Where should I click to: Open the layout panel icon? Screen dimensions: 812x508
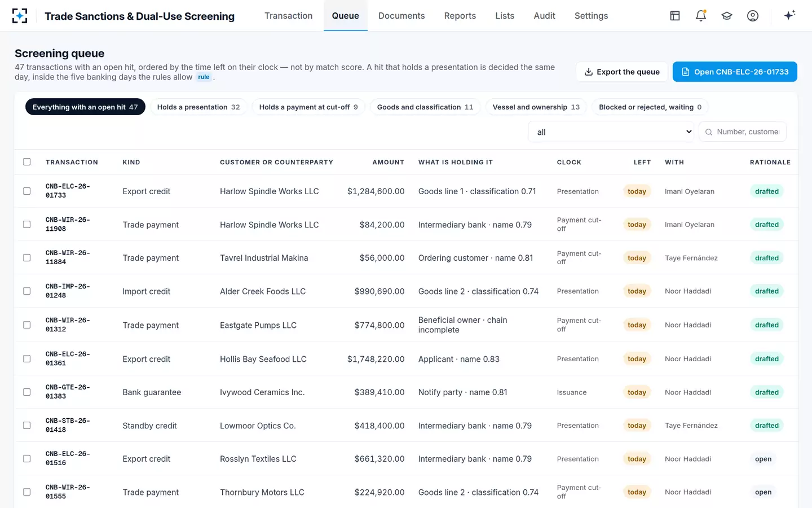(675, 16)
